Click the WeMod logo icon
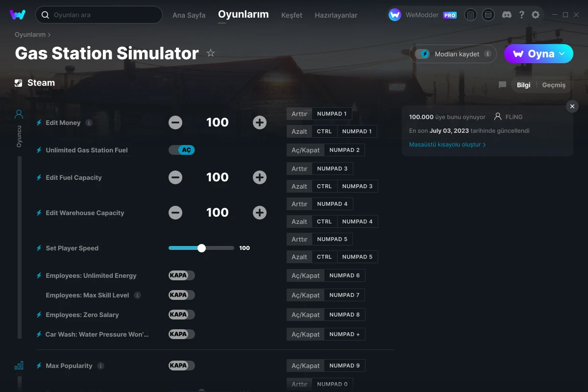 pyautogui.click(x=18, y=15)
